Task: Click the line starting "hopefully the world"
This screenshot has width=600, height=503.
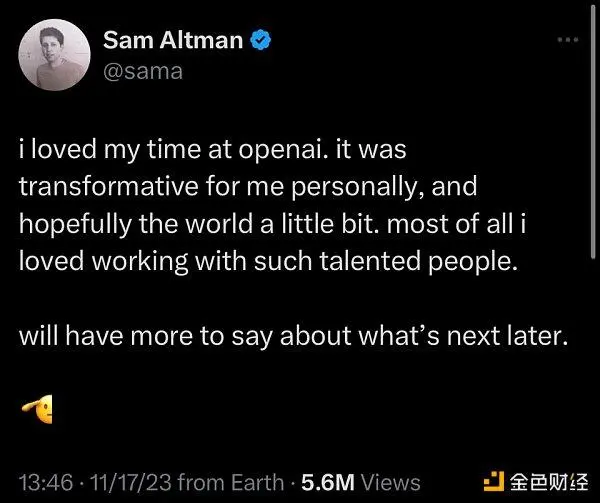Action: [x=272, y=225]
